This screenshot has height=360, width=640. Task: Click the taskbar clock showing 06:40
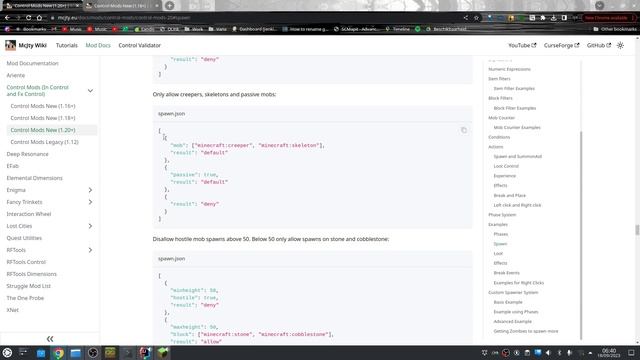(609, 353)
